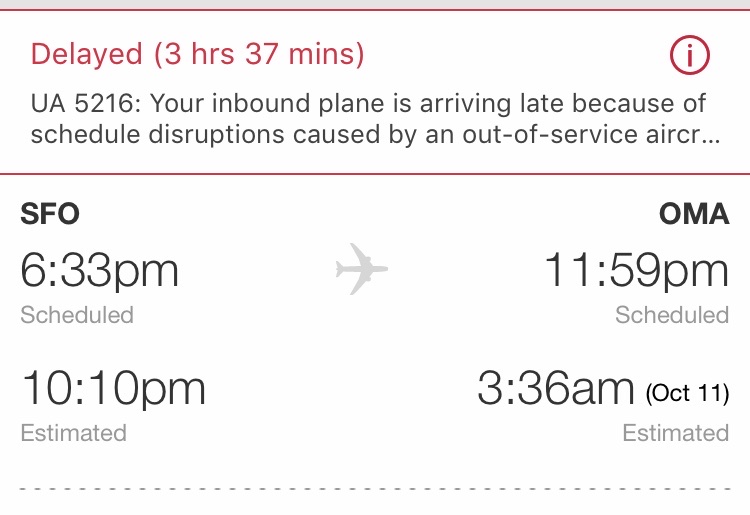Image resolution: width=750 pixels, height=515 pixels.
Task: Select the Estimated label under 10:10pm
Action: coord(74,433)
